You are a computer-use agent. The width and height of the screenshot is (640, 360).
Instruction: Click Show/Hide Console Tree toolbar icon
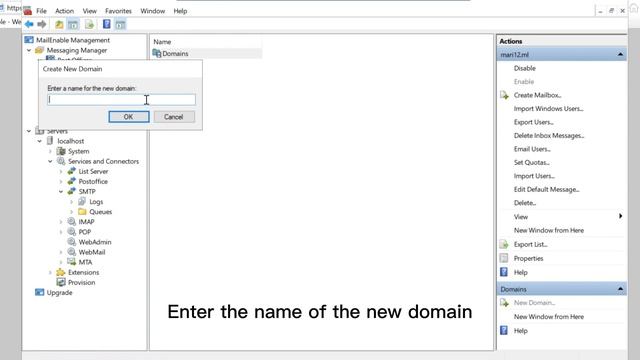pyautogui.click(x=73, y=24)
